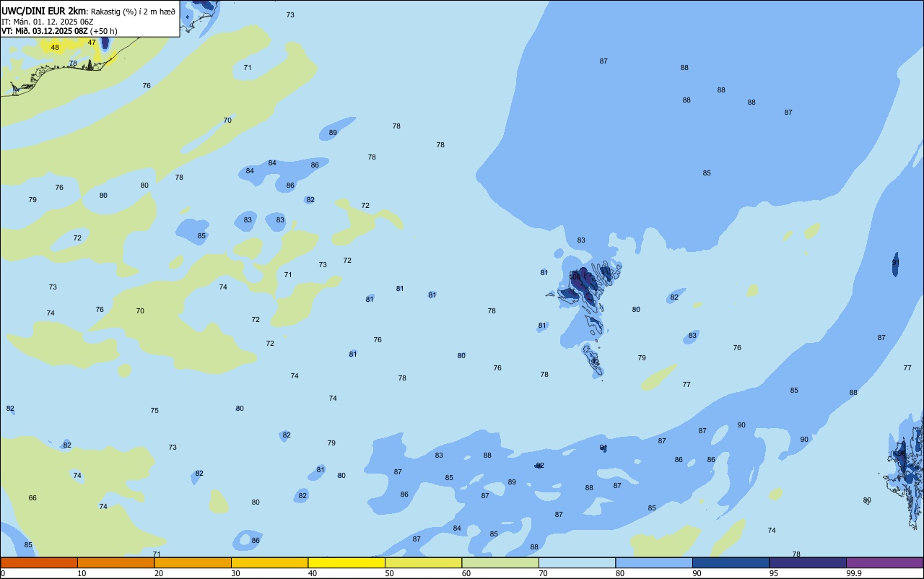This screenshot has width=924, height=579.
Task: Click the legend tick label '95'
Action: tap(773, 573)
